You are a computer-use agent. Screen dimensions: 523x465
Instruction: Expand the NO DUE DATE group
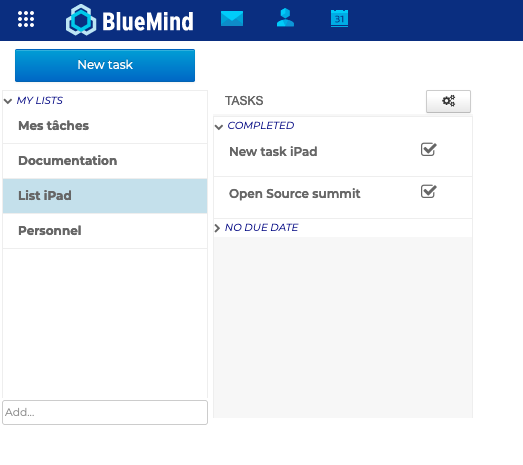click(217, 228)
